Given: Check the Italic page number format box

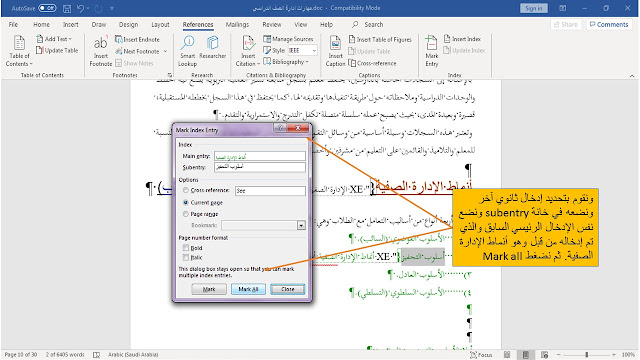Looking at the screenshot, I should [186, 258].
